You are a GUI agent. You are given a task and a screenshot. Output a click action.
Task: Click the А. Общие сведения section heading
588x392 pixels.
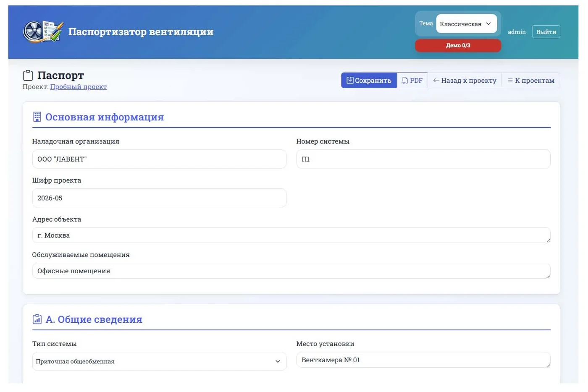coord(94,319)
